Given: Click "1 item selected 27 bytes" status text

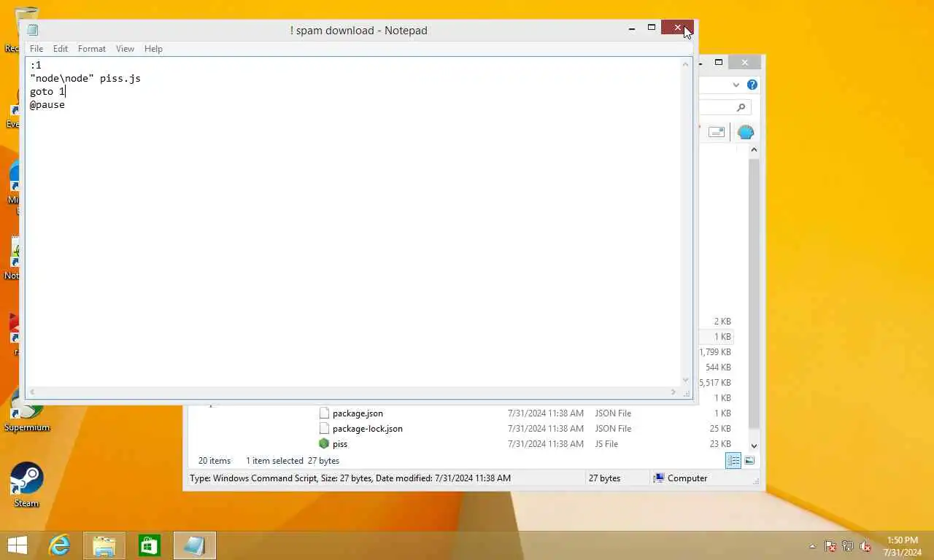Looking at the screenshot, I should [x=293, y=461].
